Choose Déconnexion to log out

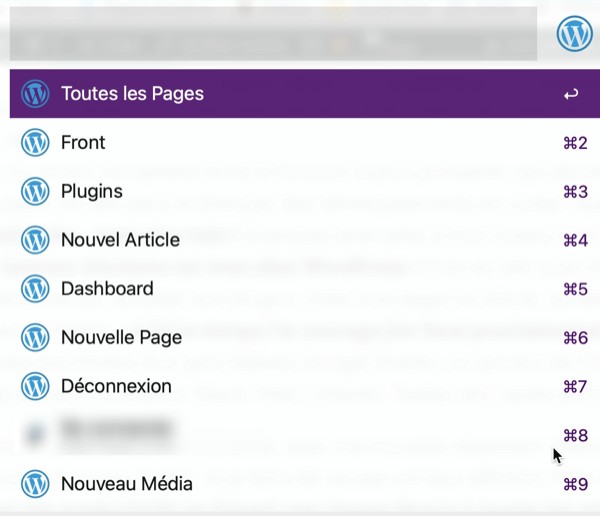point(305,386)
